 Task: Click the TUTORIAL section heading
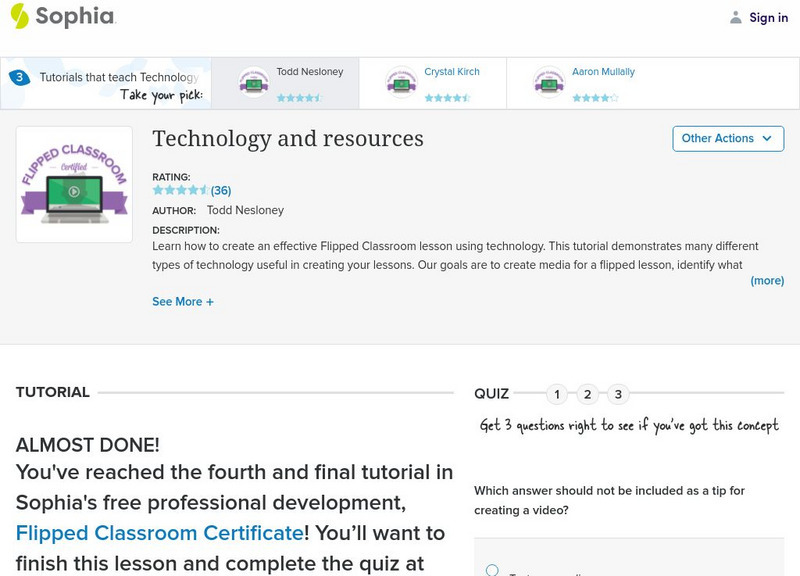pos(53,392)
